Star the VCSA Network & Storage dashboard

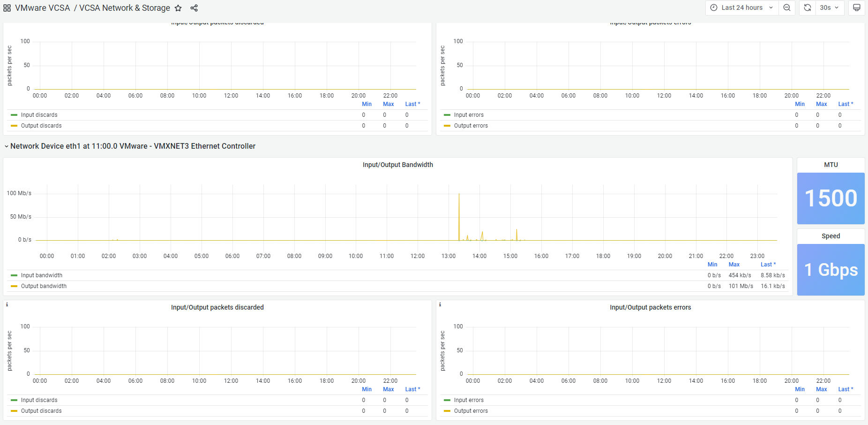click(178, 8)
